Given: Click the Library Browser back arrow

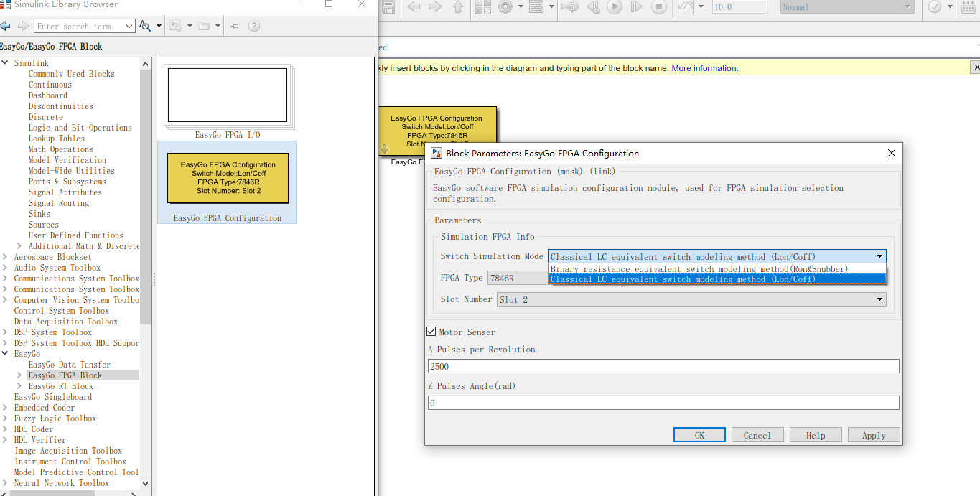Looking at the screenshot, I should [x=5, y=26].
